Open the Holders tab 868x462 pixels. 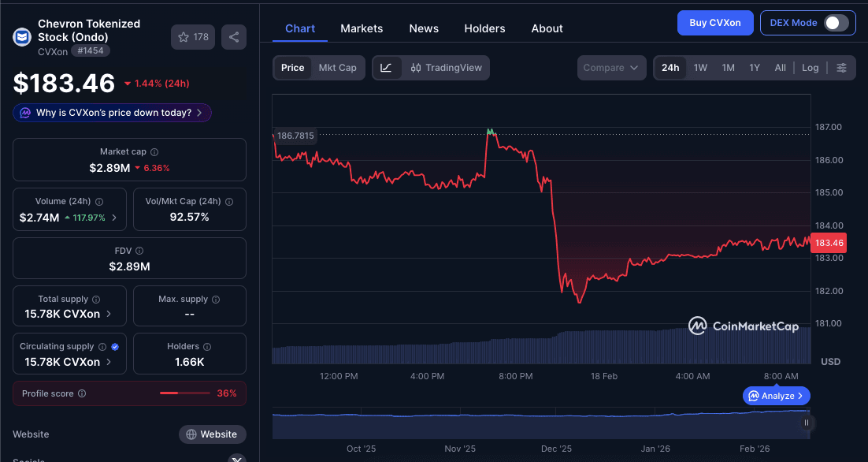484,28
